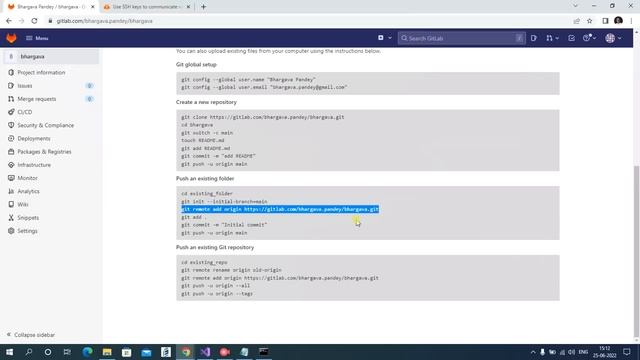Bookmark this page with star icon
Screen dimensions: 640x360
589,21
